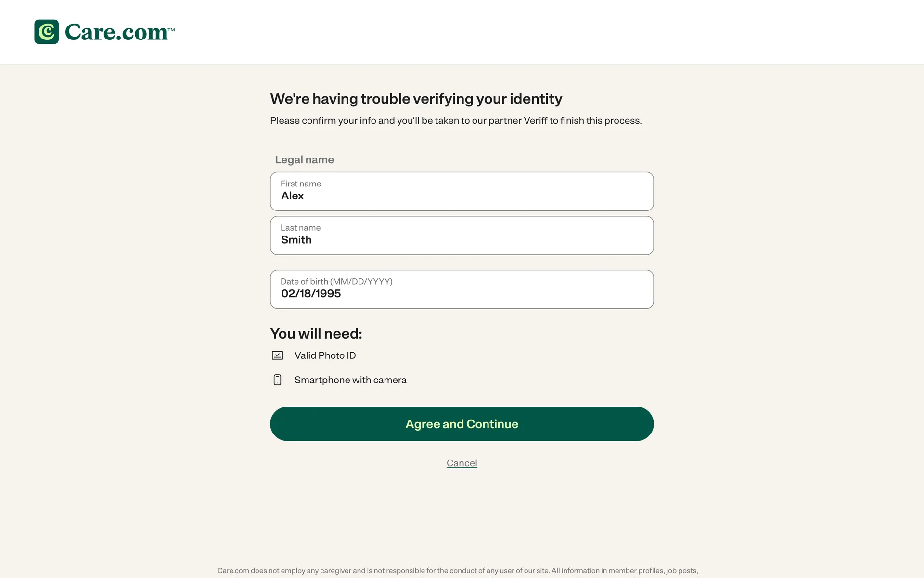Click the "You will need:" heading
This screenshot has width=924, height=578.
coord(316,333)
